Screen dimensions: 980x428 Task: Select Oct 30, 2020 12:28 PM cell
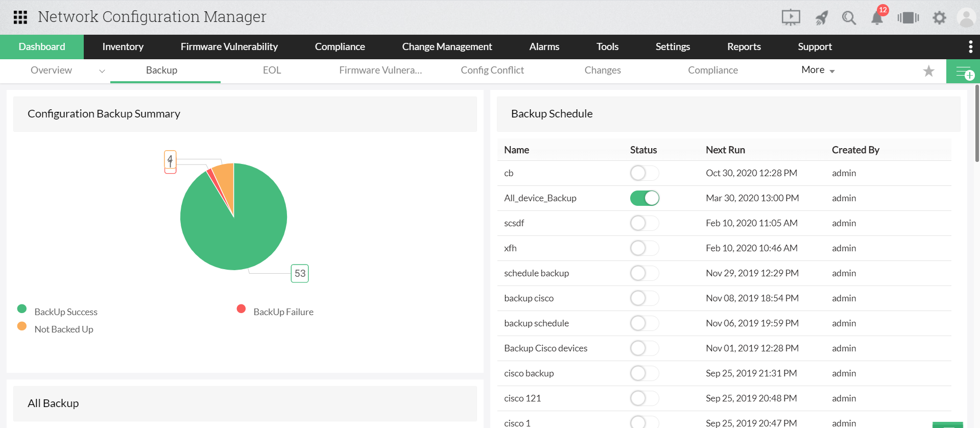tap(751, 173)
